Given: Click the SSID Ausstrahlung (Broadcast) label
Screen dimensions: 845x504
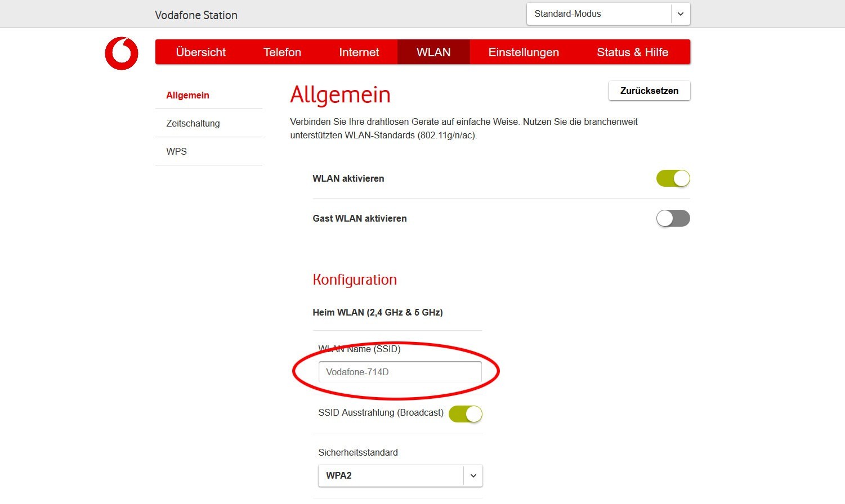Looking at the screenshot, I should pyautogui.click(x=381, y=412).
